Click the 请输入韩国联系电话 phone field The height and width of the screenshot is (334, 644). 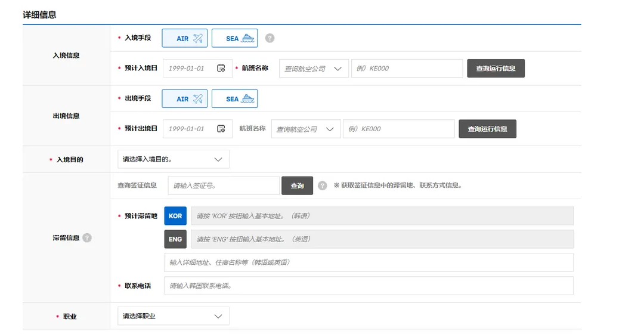(x=369, y=286)
